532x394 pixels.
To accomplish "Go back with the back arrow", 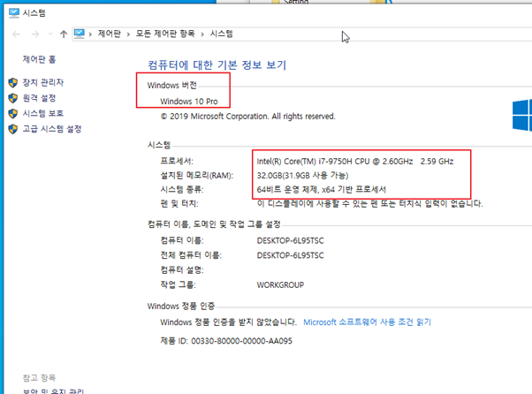I will (x=16, y=34).
